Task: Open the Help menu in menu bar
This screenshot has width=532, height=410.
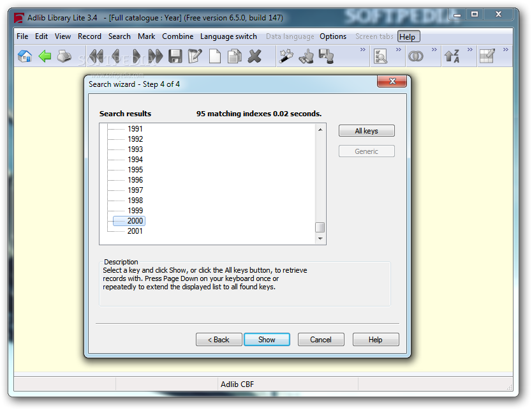Action: pos(408,36)
